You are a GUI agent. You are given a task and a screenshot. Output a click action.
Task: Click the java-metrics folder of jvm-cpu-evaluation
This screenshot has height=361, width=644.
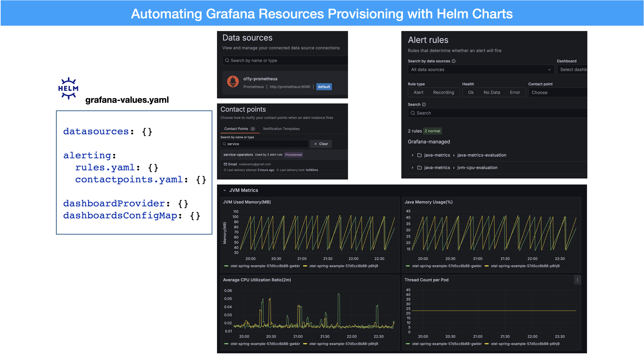[x=437, y=168]
